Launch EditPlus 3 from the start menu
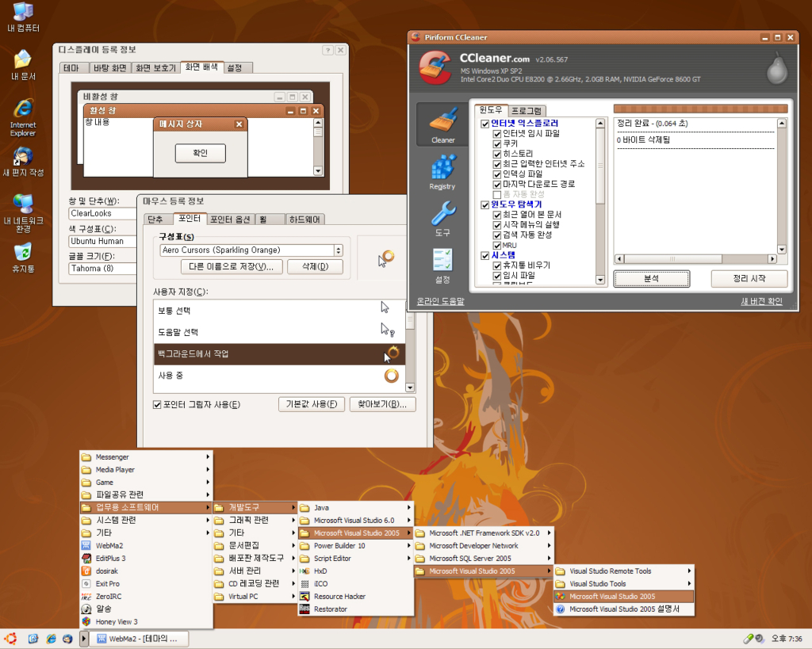This screenshot has height=649, width=812. point(147,559)
